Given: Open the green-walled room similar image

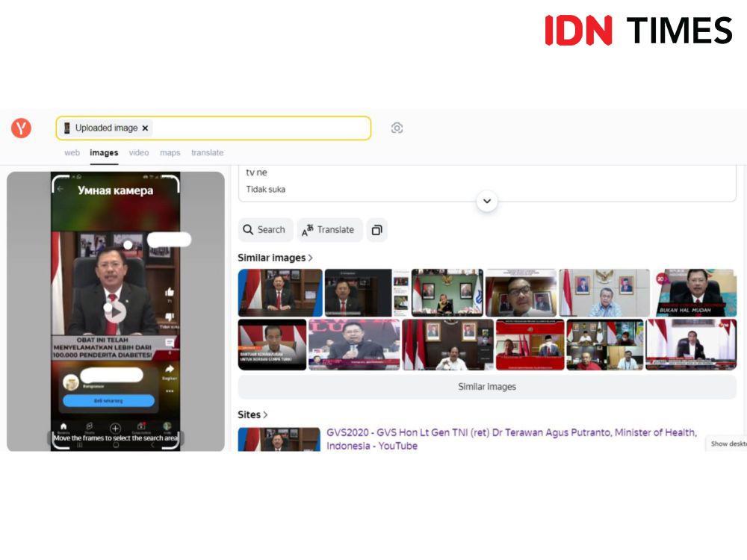Looking at the screenshot, I should (447, 293).
